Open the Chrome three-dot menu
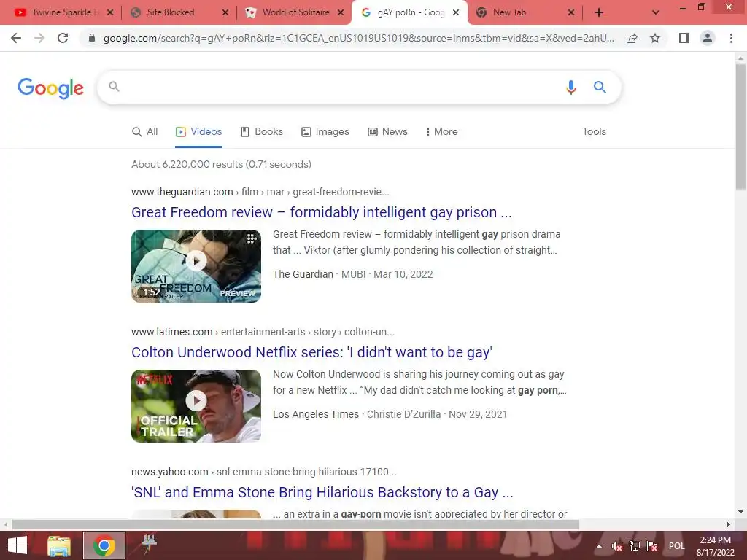Viewport: 747px width, 560px height. (x=731, y=38)
